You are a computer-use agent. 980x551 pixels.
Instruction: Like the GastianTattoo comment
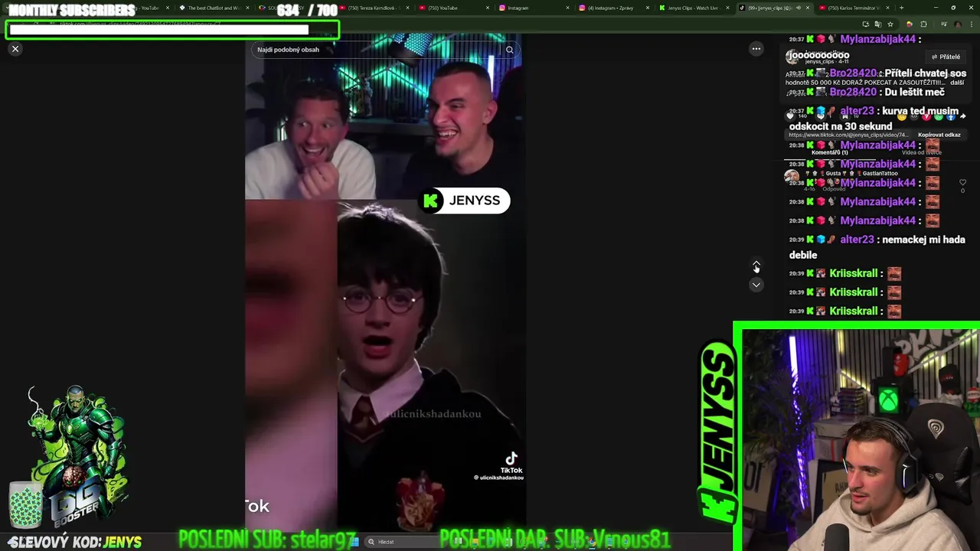pos(962,182)
